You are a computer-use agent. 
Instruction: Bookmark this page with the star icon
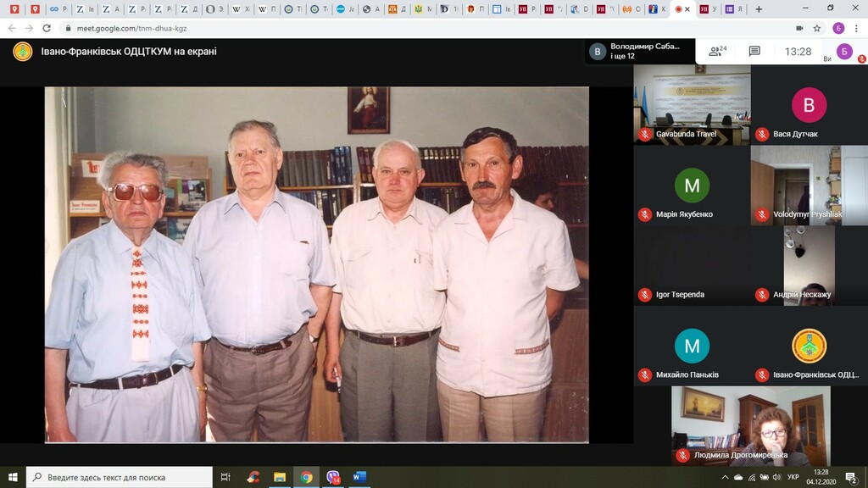click(x=816, y=28)
